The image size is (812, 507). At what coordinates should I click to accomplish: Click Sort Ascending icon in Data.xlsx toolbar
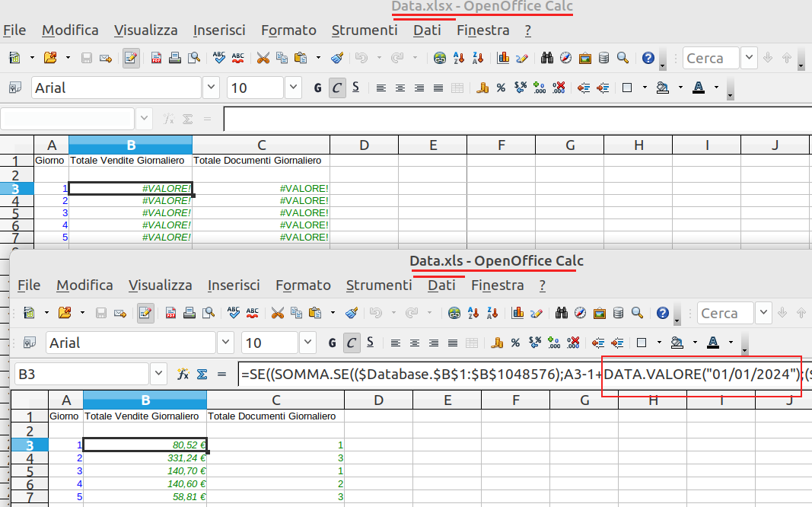pos(459,58)
